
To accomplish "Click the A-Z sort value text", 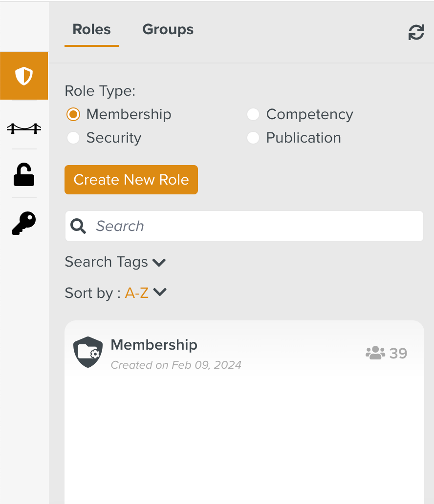I will tap(137, 293).
